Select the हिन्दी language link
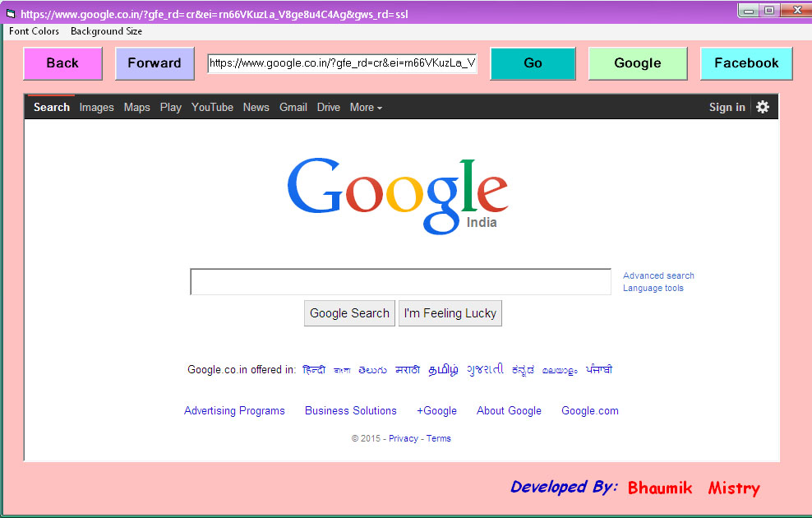This screenshot has height=518, width=812. click(x=315, y=369)
